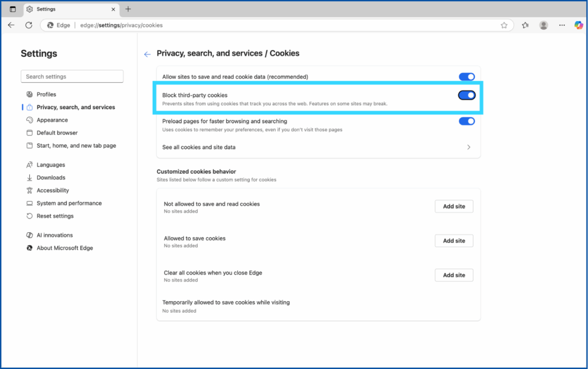
Task: Open a new tab with the plus icon
Action: (x=128, y=9)
